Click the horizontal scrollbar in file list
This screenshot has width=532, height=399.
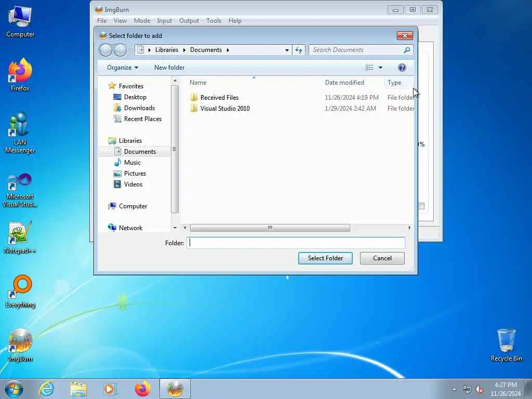pos(270,228)
